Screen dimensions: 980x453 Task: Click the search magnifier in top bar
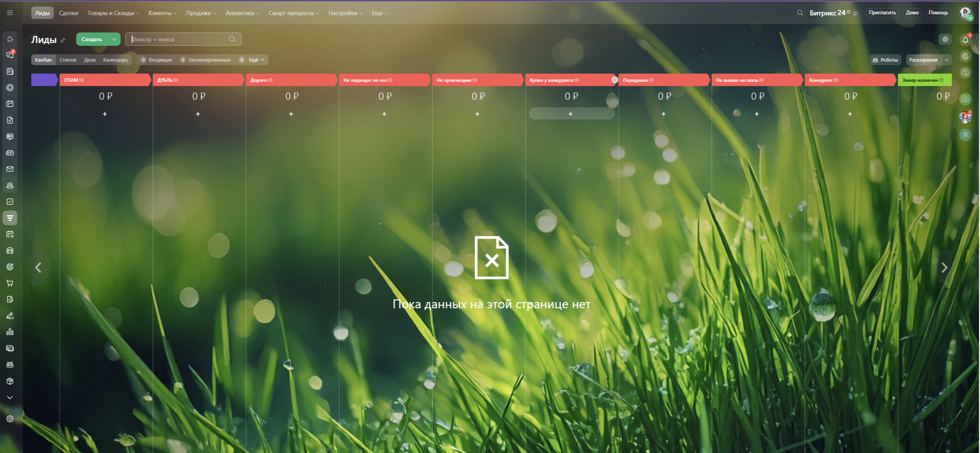pos(800,13)
